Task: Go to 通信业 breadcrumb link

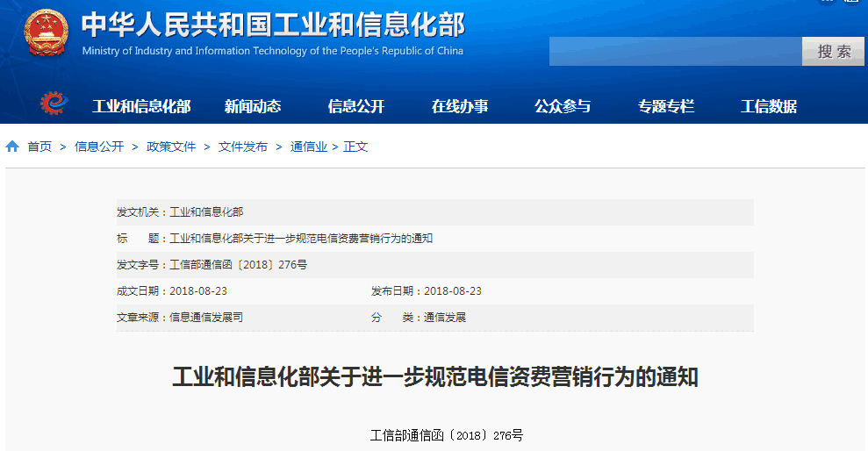Action: (x=309, y=147)
